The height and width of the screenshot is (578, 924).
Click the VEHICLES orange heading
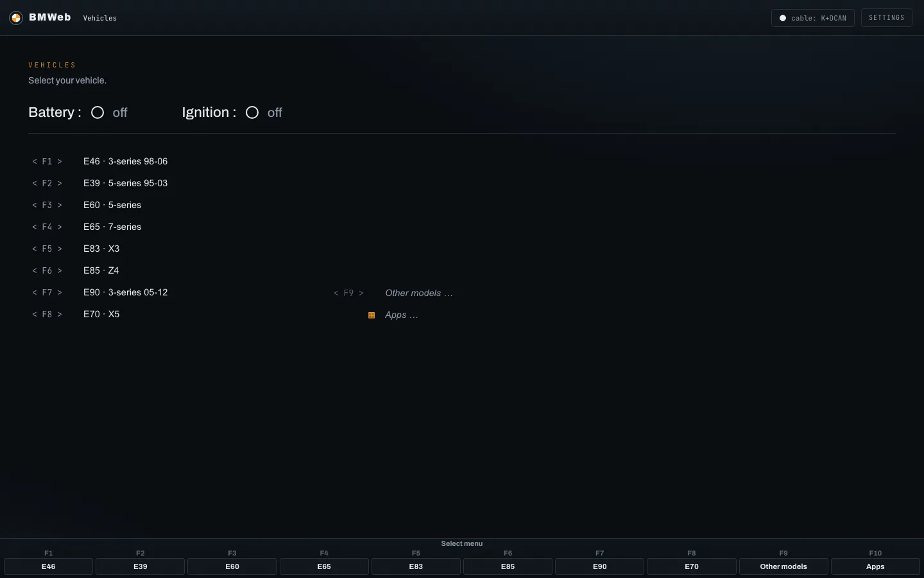click(x=53, y=65)
